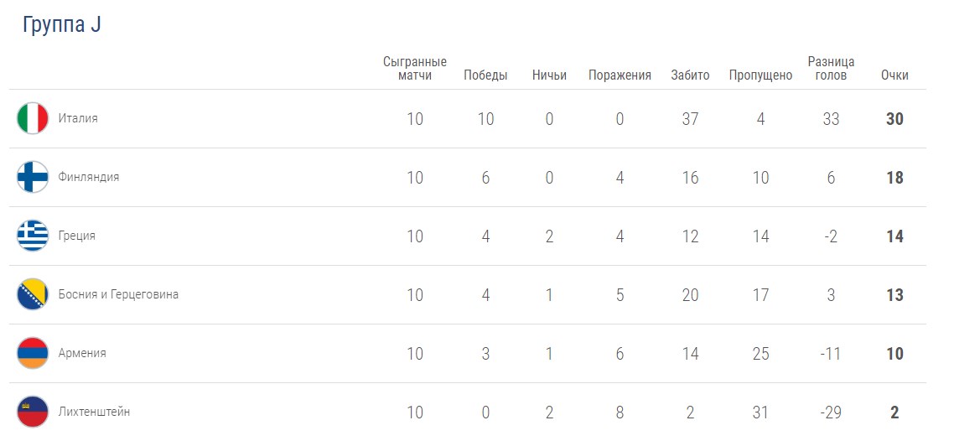Click the Победы column header
Viewport: 980px width, 441px height.
click(485, 75)
